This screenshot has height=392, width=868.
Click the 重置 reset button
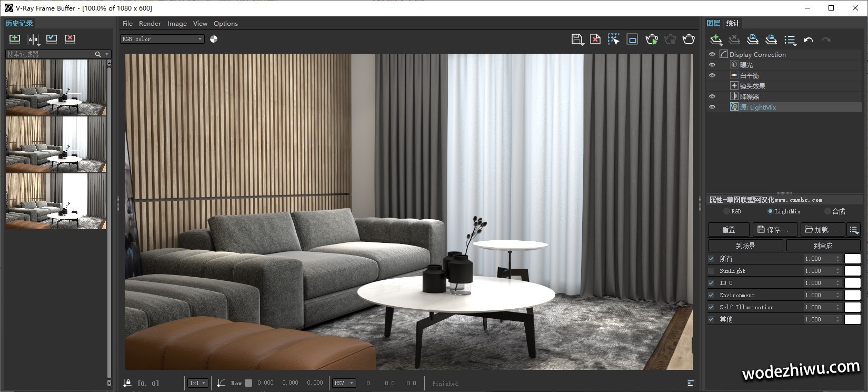[x=729, y=230]
